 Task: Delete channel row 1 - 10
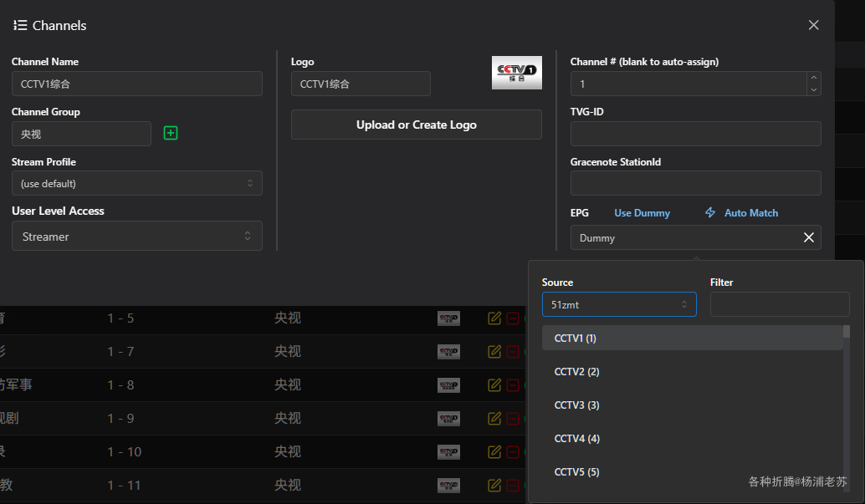513,452
